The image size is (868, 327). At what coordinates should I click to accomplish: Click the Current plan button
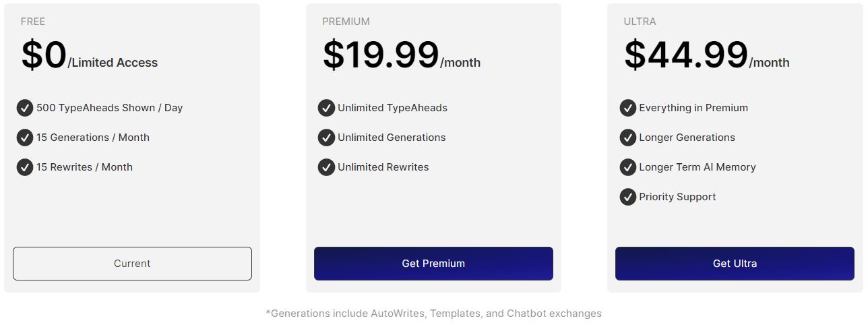(x=132, y=264)
